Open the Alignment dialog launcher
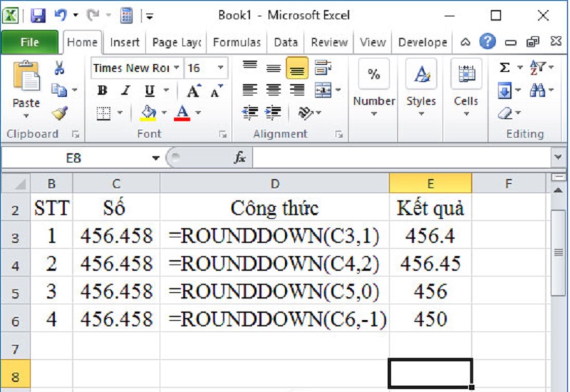The image size is (570, 392). (339, 135)
